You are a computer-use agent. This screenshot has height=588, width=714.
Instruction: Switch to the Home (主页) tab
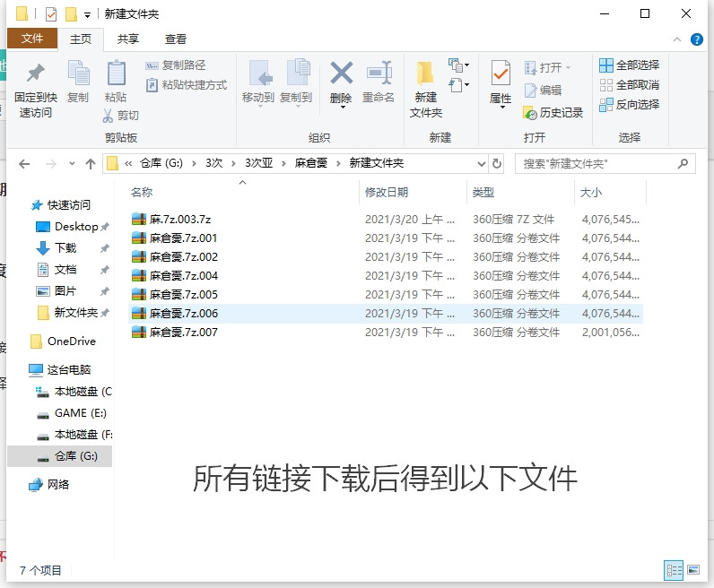81,39
